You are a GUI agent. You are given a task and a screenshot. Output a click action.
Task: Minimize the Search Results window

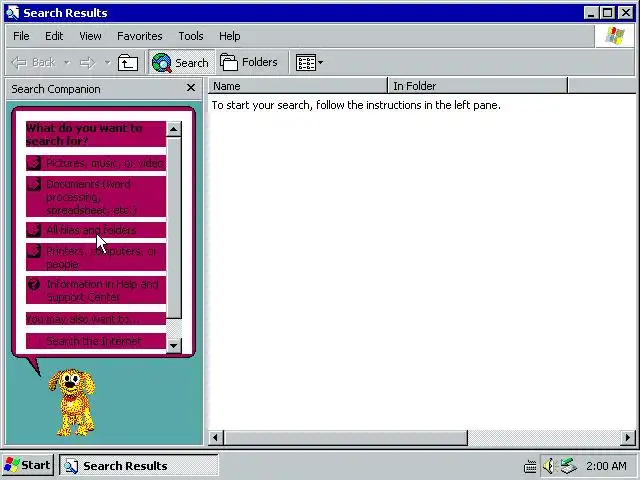(591, 13)
